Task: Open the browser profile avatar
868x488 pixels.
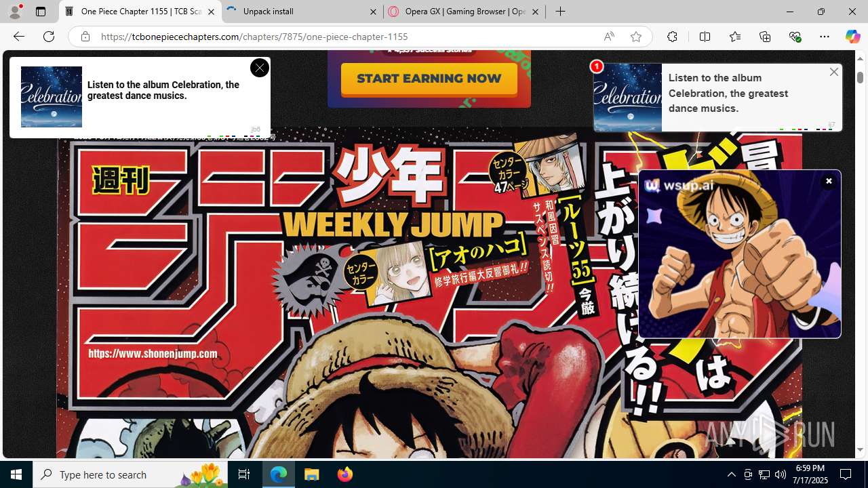Action: click(15, 12)
